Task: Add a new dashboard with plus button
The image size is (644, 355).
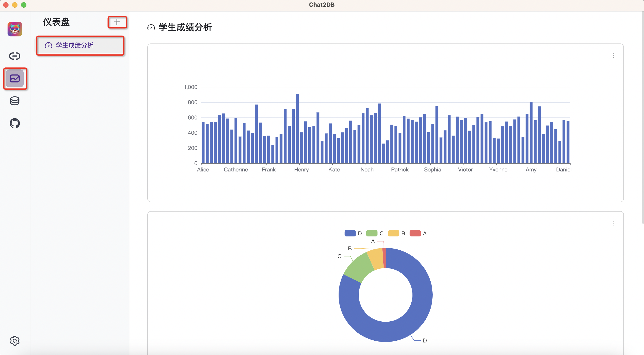Action: pyautogui.click(x=117, y=22)
